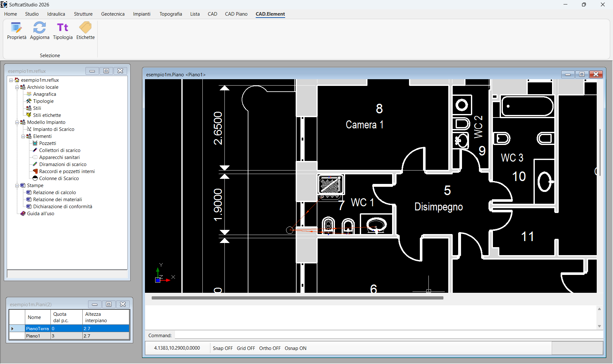
Task: Maximize the Piano1 drawing window
Action: coord(582,74)
